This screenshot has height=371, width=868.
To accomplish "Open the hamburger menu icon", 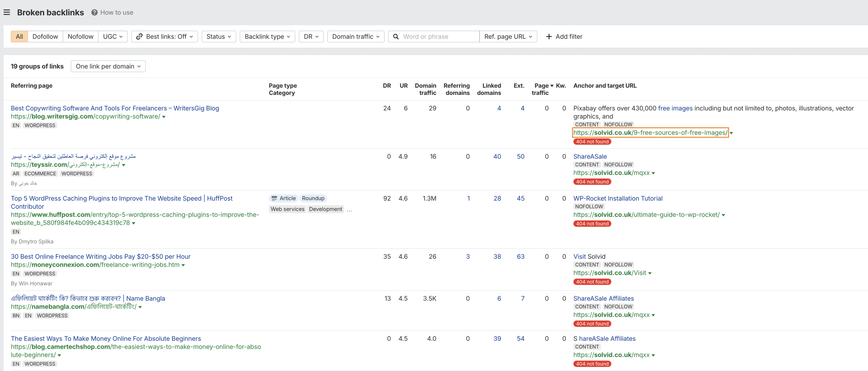I will coord(7,12).
